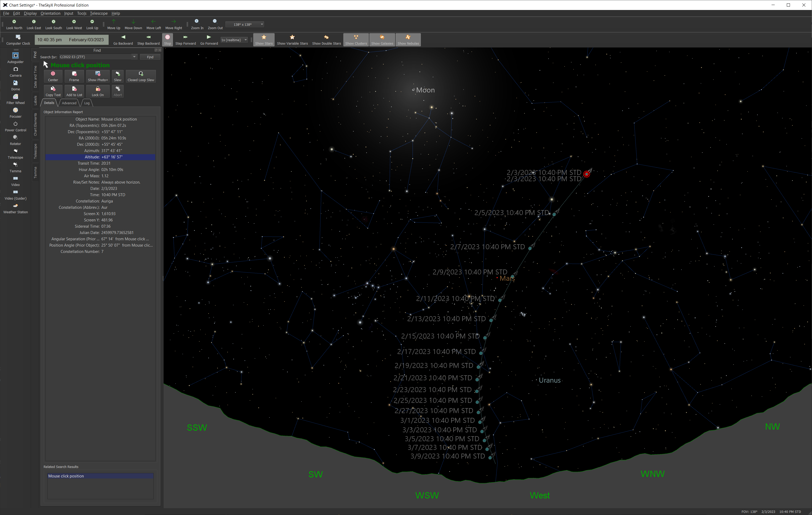Open the Dome control
Viewport: 812px width, 515px height.
15,85
